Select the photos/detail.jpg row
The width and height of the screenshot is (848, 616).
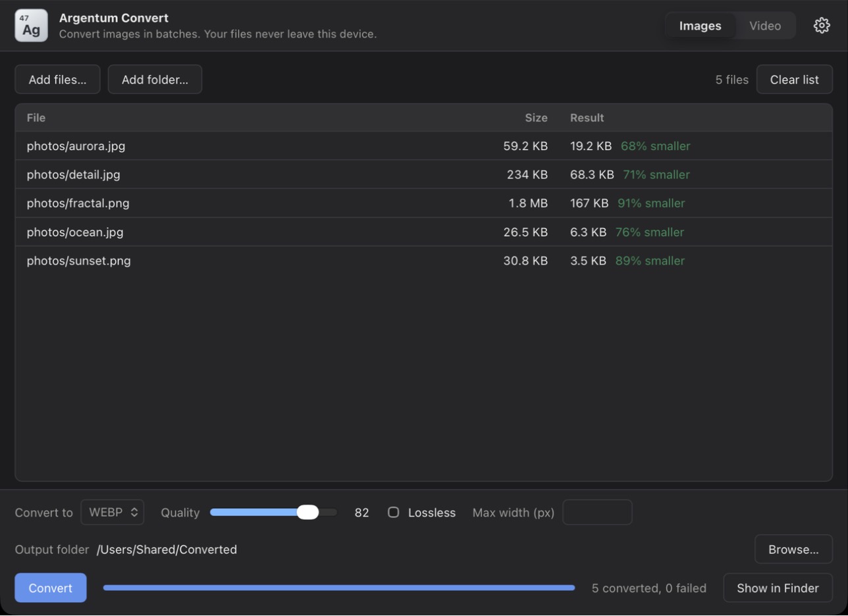[424, 174]
